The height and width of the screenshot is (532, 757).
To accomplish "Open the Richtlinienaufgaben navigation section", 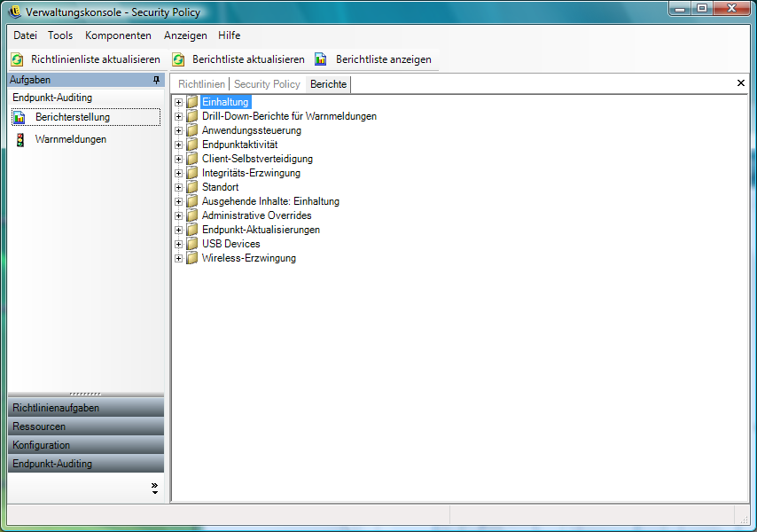I will (x=86, y=408).
